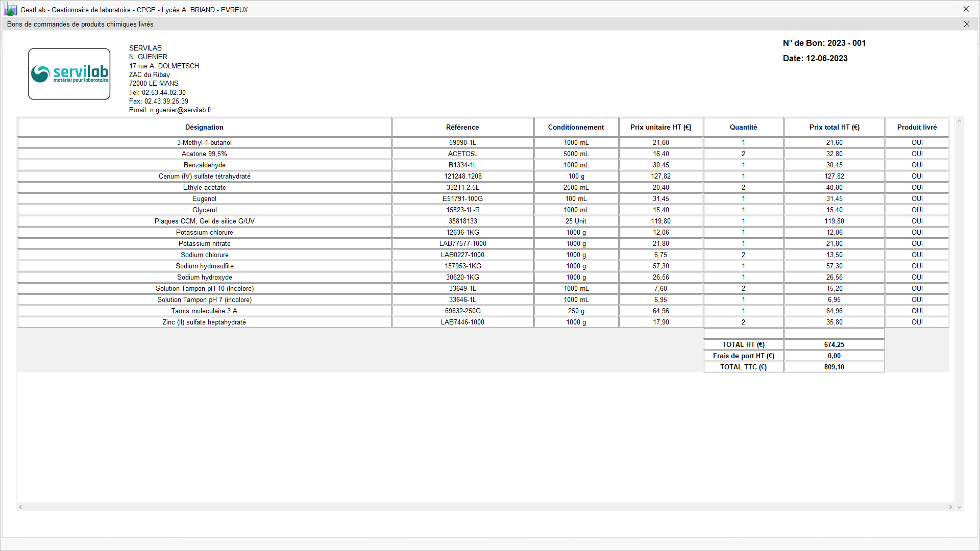Click the GestLab app icon in title bar
The width and height of the screenshot is (980, 551).
(x=10, y=9)
